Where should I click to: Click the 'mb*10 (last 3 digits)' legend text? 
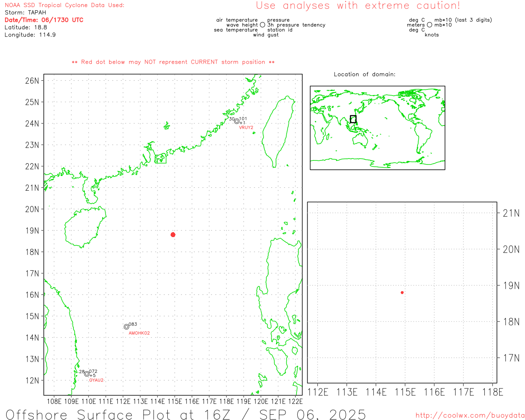463,20
